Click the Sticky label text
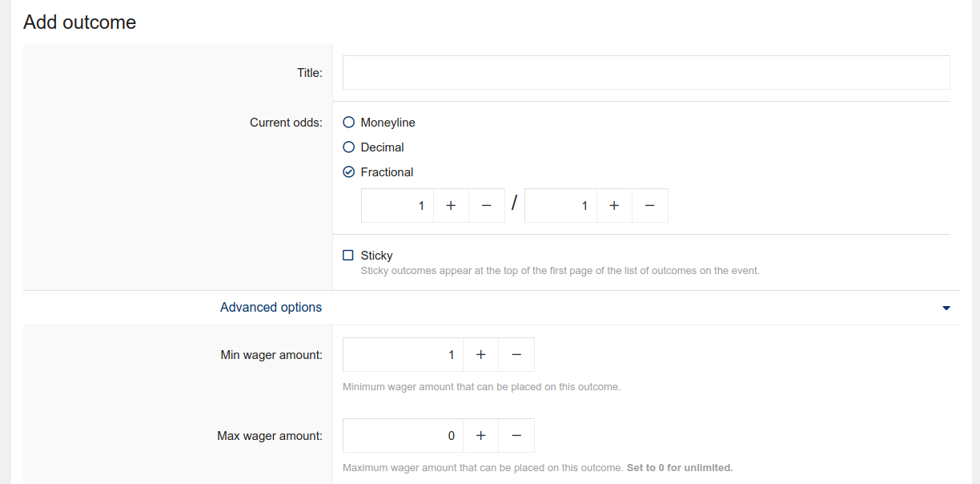980x484 pixels. (376, 256)
